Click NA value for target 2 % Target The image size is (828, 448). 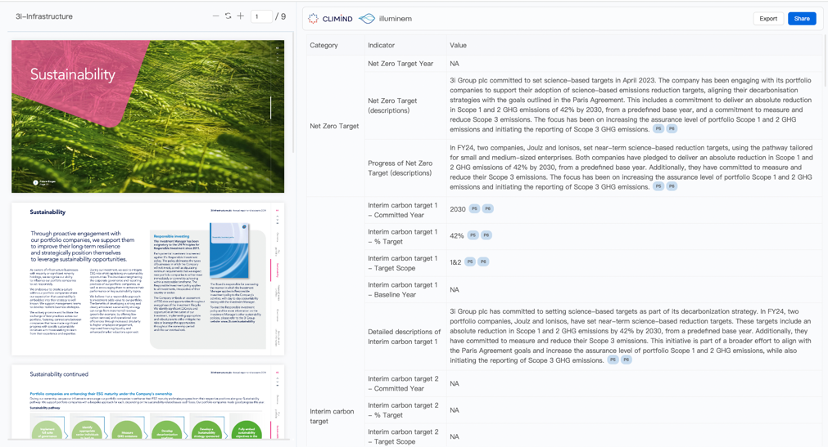coord(454,410)
